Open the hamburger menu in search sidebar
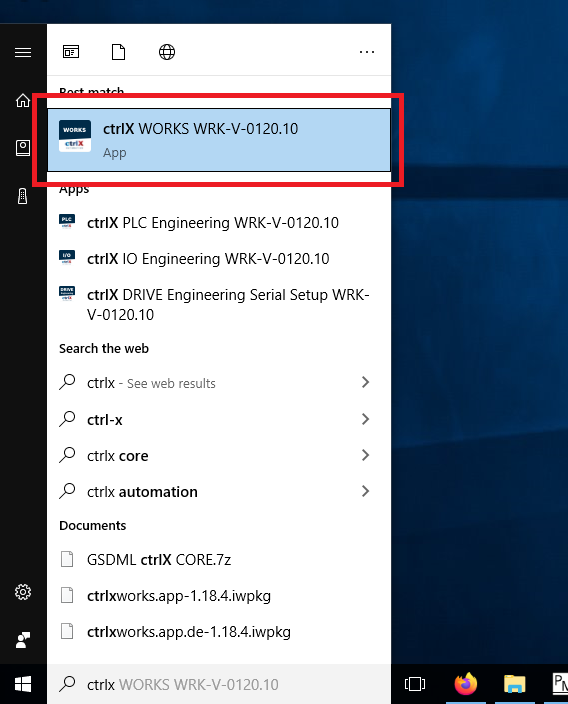Viewport: 568px width, 704px height. pyautogui.click(x=23, y=53)
